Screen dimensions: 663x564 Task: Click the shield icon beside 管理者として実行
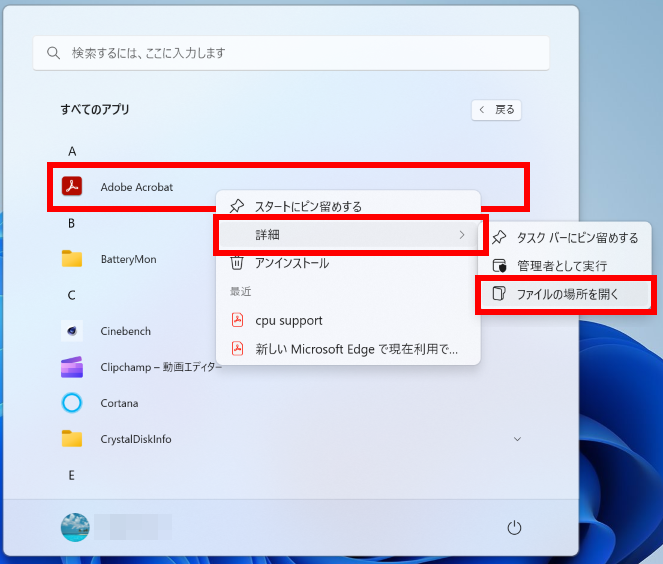pyautogui.click(x=499, y=266)
